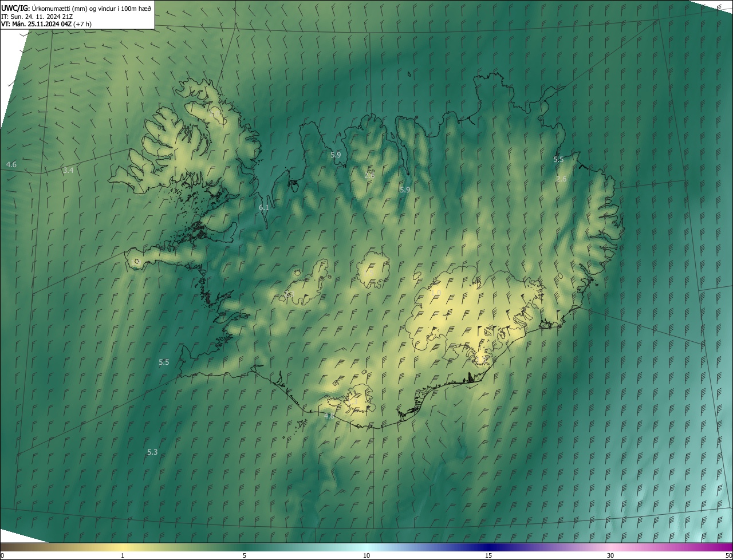733x560 pixels.
Task: Pick the 2.8 value label
Action: coord(369,175)
